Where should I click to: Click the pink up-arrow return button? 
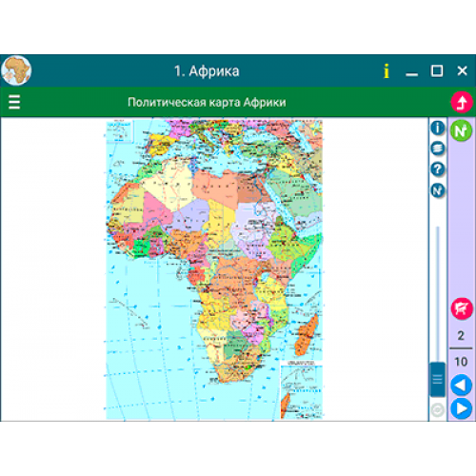462,102
